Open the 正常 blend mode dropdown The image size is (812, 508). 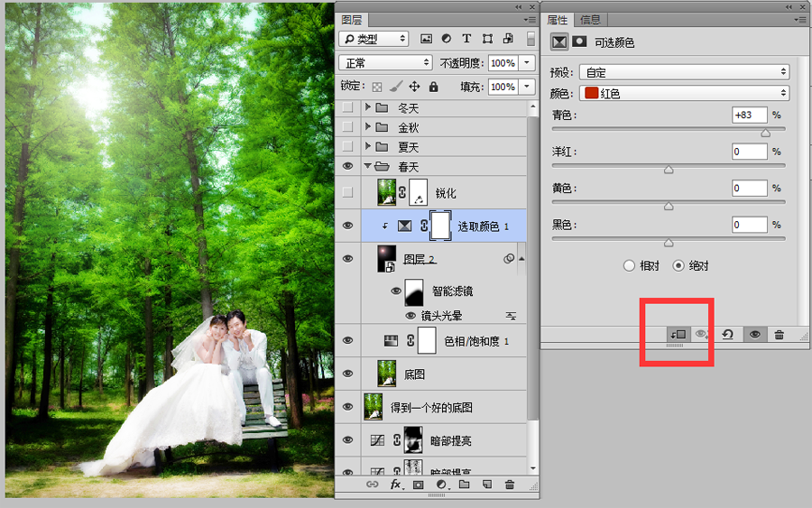tap(385, 62)
